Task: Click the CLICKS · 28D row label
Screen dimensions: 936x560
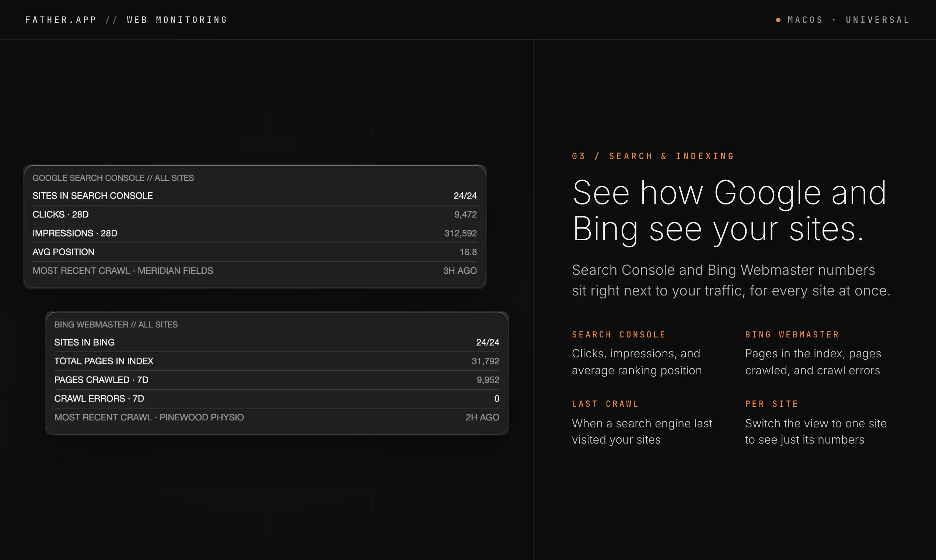Action: [x=60, y=214]
